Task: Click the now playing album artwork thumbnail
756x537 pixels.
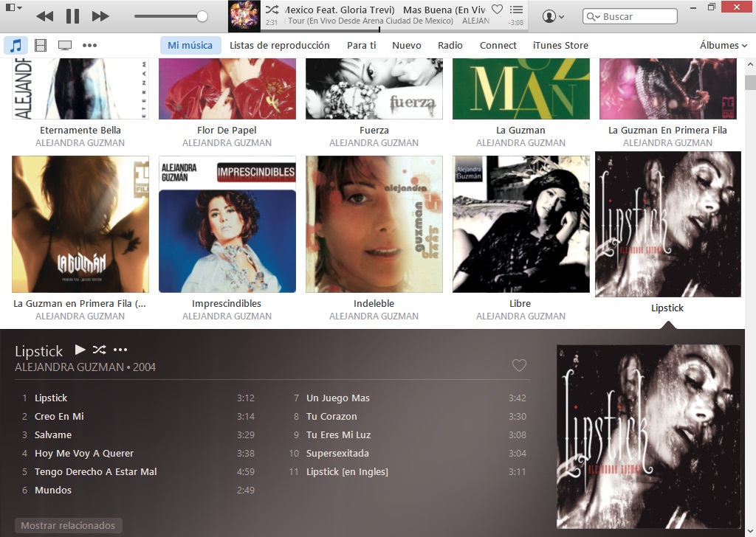Action: coord(244,16)
